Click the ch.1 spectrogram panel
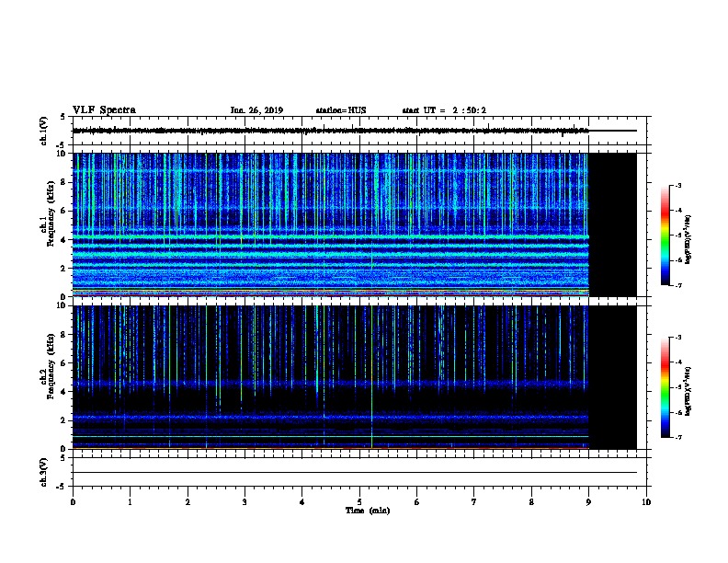The image size is (728, 563). point(354,224)
